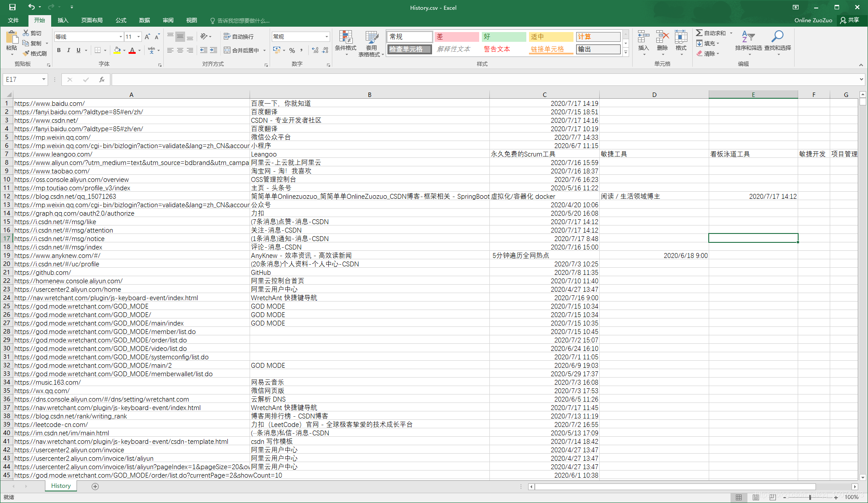Open the font name dropdown

point(120,36)
